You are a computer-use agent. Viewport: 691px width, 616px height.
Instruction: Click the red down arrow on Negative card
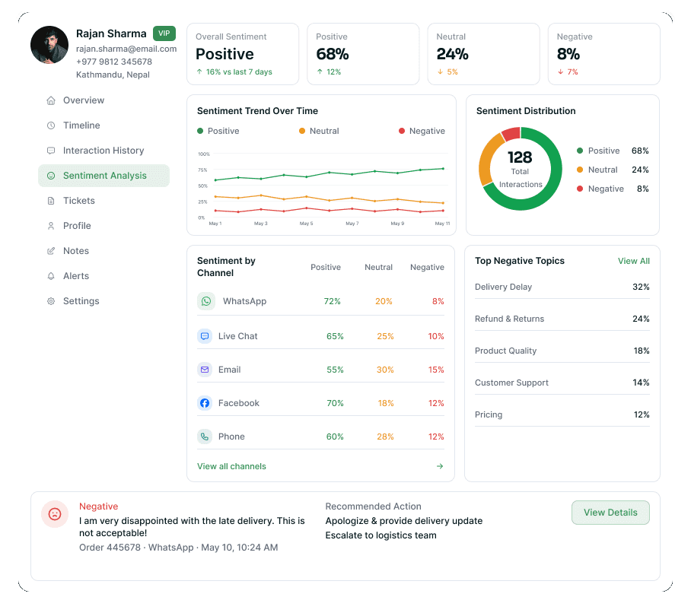pyautogui.click(x=561, y=71)
